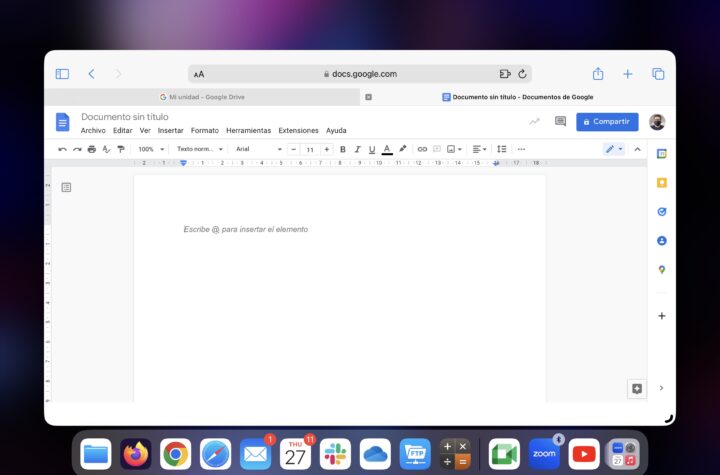Click the Compartir button

(607, 122)
